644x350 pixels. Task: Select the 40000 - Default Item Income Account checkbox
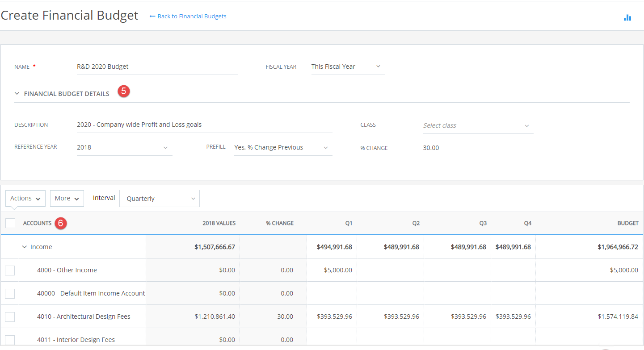[x=10, y=293]
